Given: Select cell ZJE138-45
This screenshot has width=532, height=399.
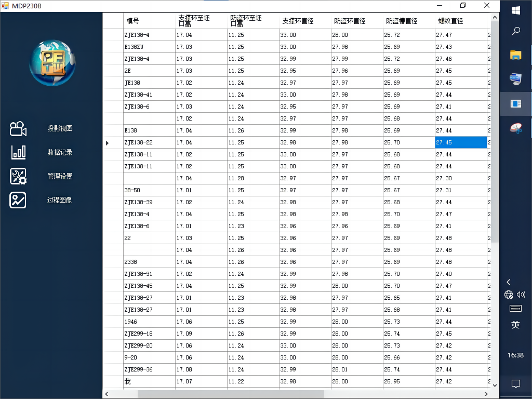Looking at the screenshot, I should [149, 286].
